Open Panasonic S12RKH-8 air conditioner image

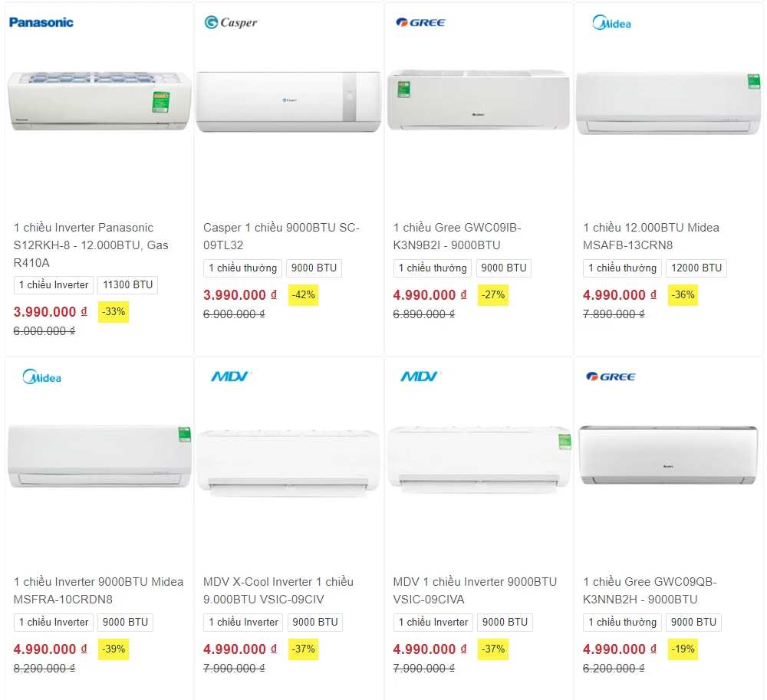click(x=99, y=100)
